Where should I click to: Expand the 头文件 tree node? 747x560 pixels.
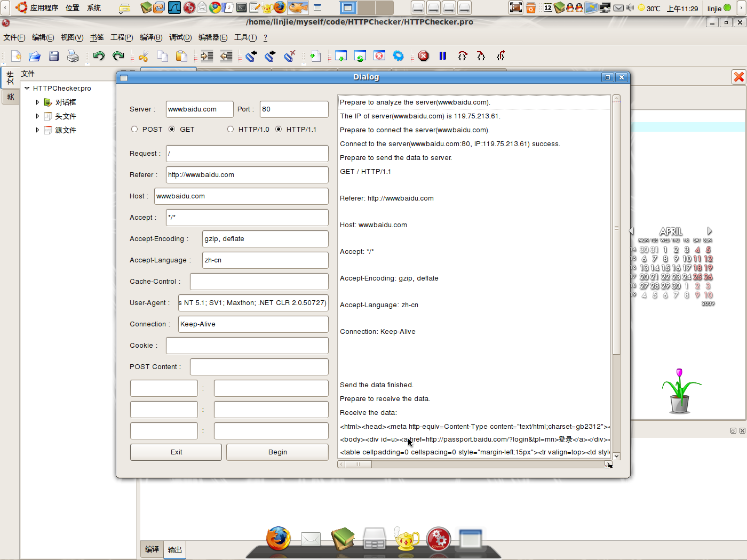(x=37, y=116)
